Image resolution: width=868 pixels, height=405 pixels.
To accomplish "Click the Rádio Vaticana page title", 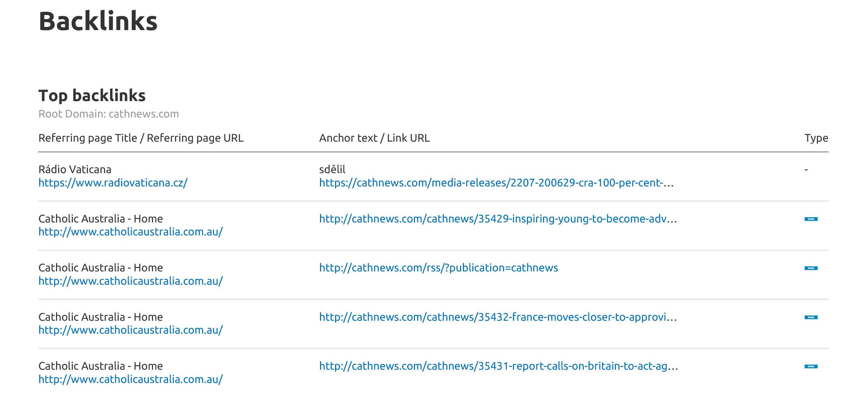I will (75, 170).
